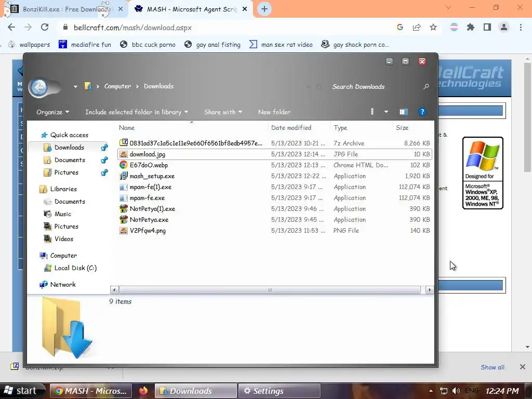Go back in Chrome browser

coord(11,27)
